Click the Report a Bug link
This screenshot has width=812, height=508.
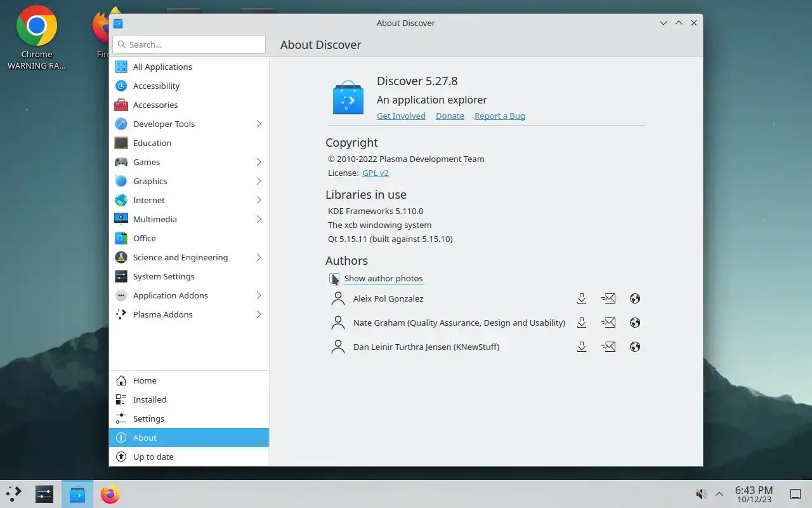(500, 116)
